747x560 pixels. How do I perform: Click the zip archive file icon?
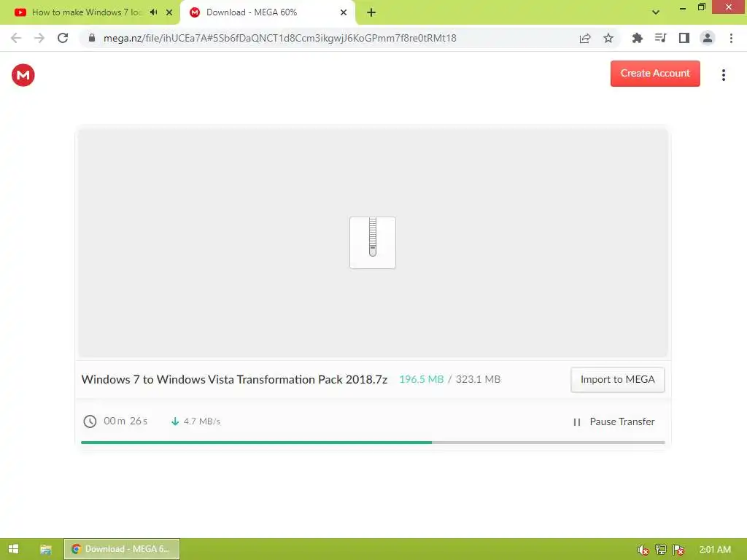pos(373,242)
